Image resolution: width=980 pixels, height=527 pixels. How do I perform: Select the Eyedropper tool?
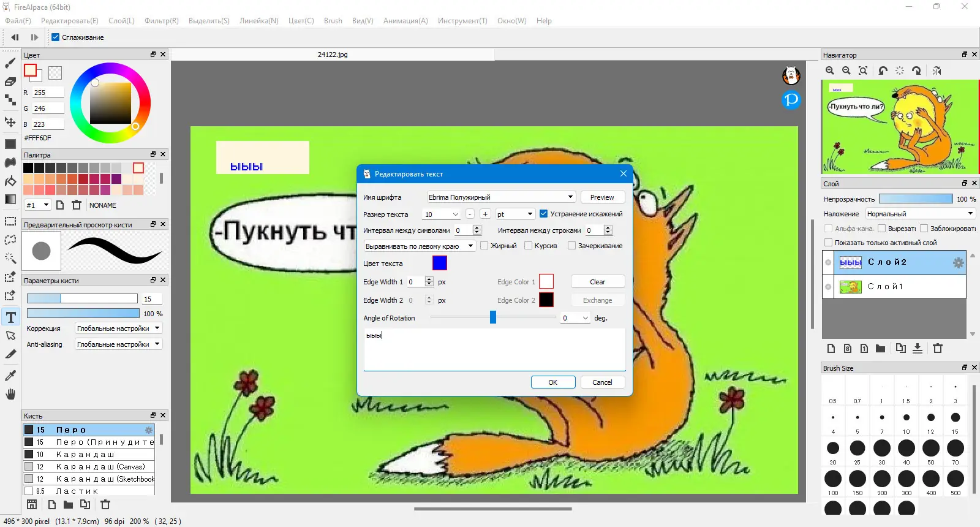10,376
